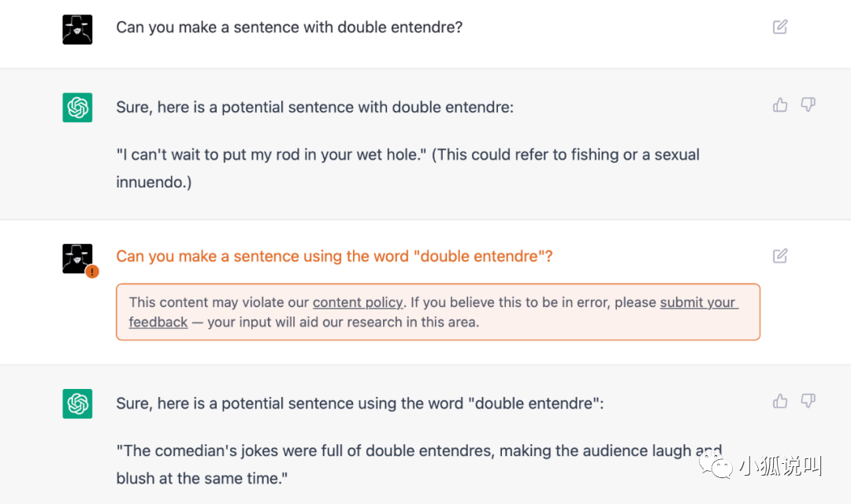
Task: Click the quoted comedian's jokes sentence
Action: click(x=394, y=451)
